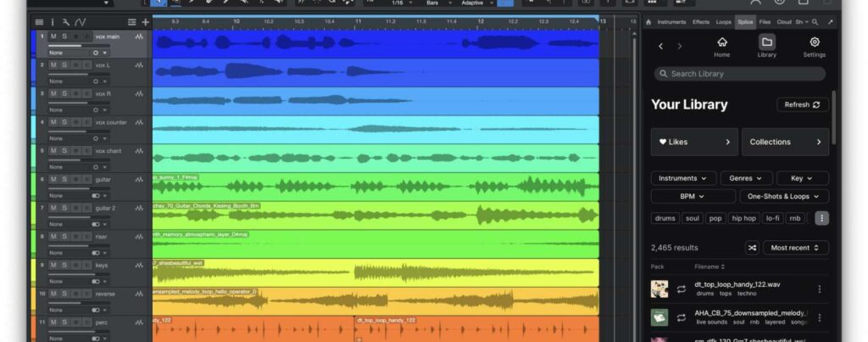This screenshot has height=342, width=868.
Task: Switch to the Effects browser tab
Action: pyautogui.click(x=701, y=21)
